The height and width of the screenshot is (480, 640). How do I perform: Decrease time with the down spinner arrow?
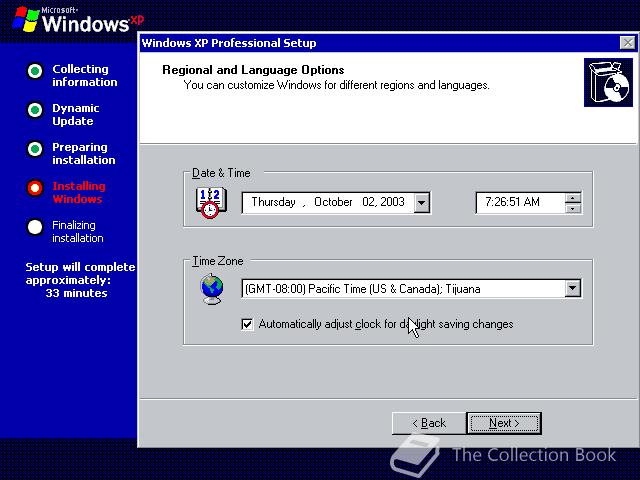tap(573, 208)
